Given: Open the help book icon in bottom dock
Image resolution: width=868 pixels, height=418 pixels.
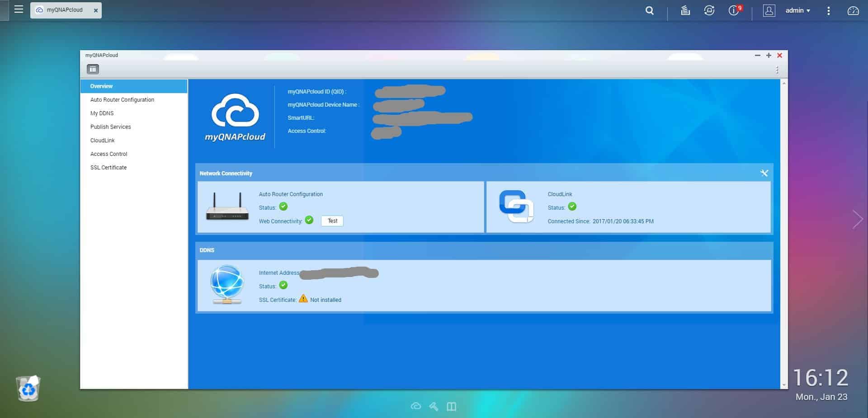Looking at the screenshot, I should (451, 406).
